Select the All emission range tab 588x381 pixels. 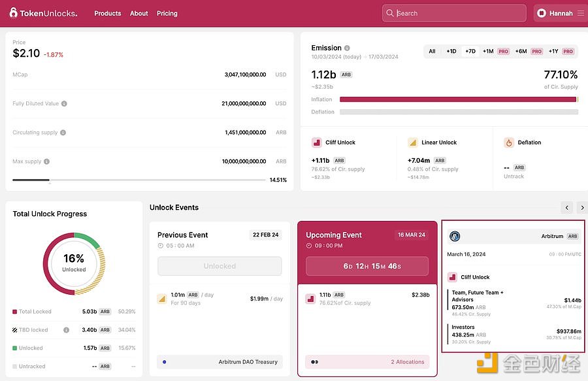[432, 52]
